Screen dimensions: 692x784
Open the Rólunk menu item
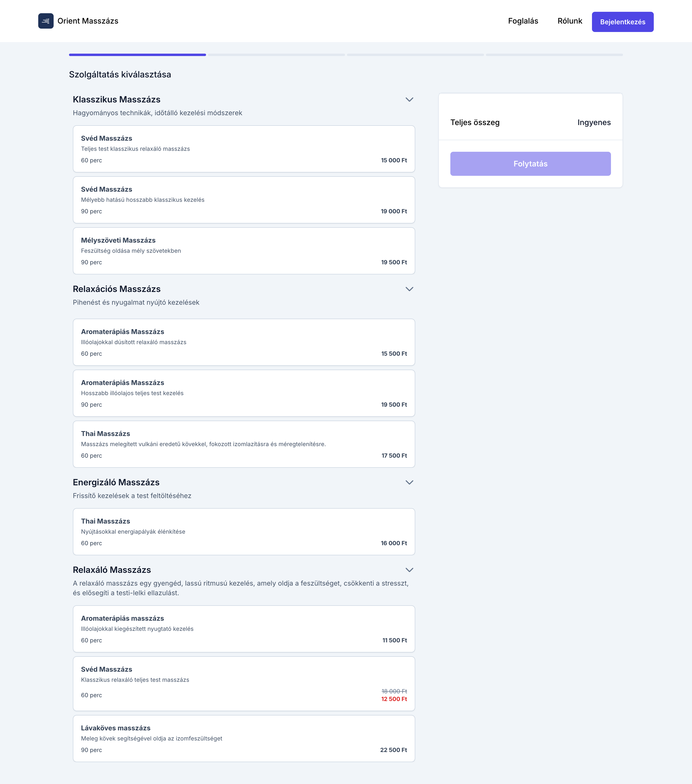[x=570, y=21]
